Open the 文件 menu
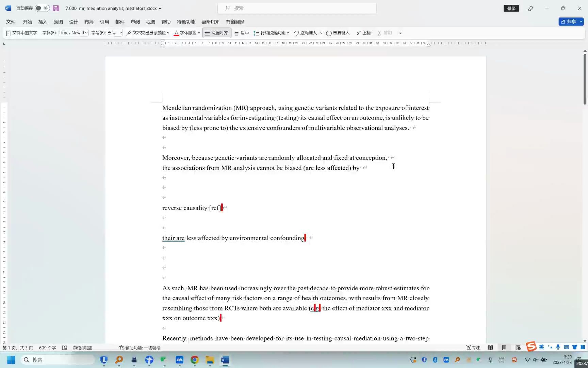 [11, 22]
